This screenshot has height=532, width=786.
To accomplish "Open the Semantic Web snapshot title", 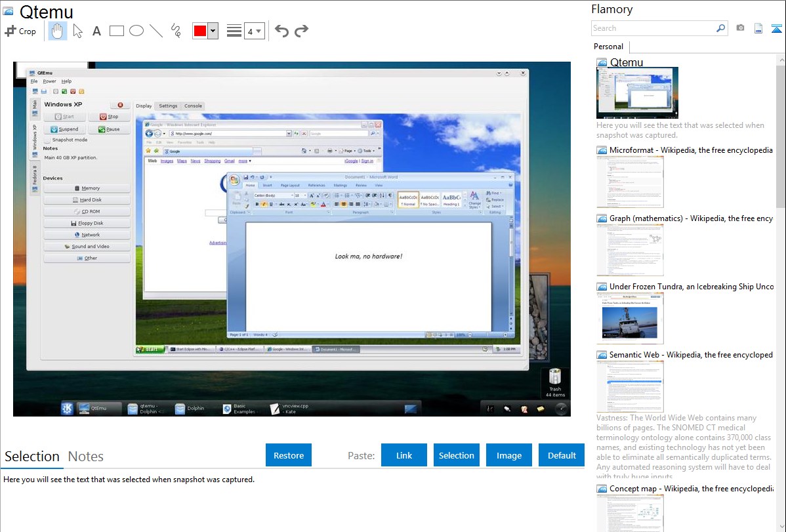I will coord(691,354).
